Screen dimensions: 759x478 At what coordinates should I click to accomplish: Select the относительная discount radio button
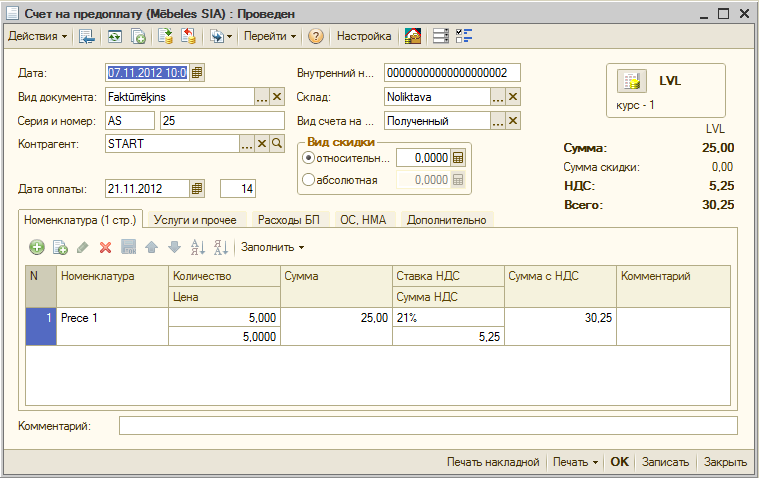tap(308, 158)
